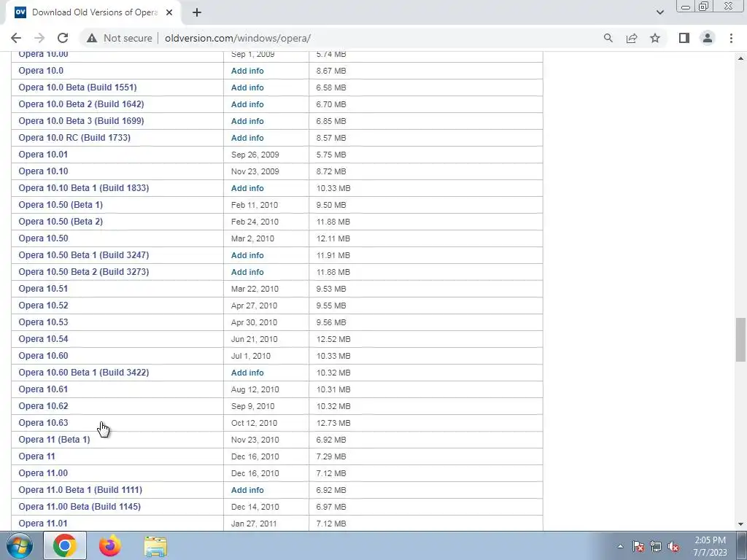The image size is (747, 560).
Task: Open the Windows Start menu
Action: pyautogui.click(x=20, y=545)
